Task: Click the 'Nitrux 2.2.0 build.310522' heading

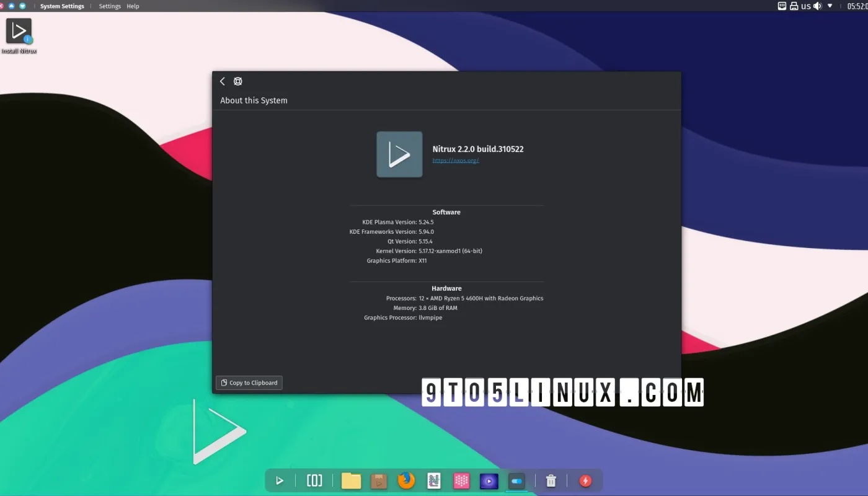Action: click(x=478, y=149)
